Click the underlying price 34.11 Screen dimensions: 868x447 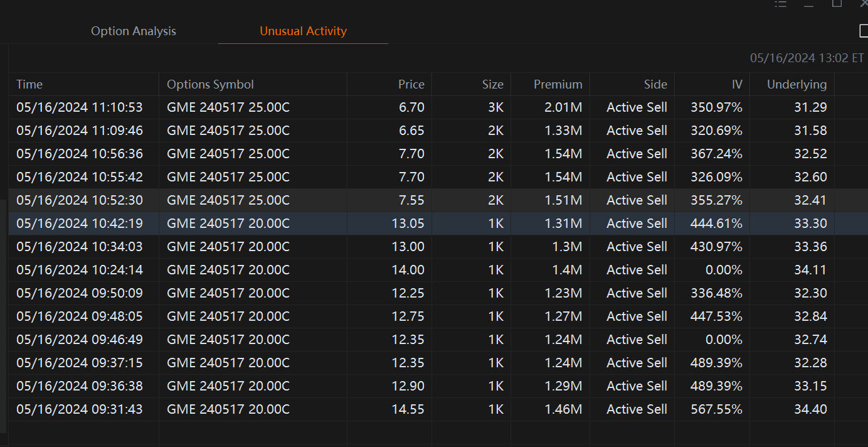pyautogui.click(x=810, y=270)
